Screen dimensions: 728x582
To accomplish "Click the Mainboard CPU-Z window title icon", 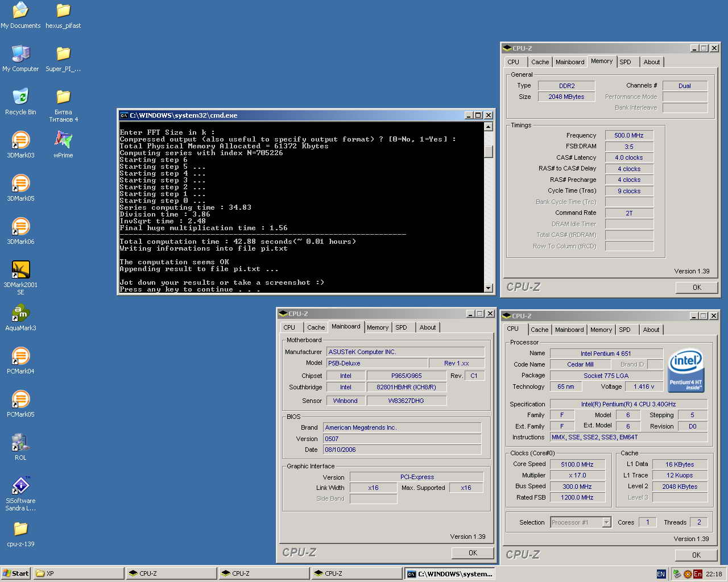I will pyautogui.click(x=283, y=314).
